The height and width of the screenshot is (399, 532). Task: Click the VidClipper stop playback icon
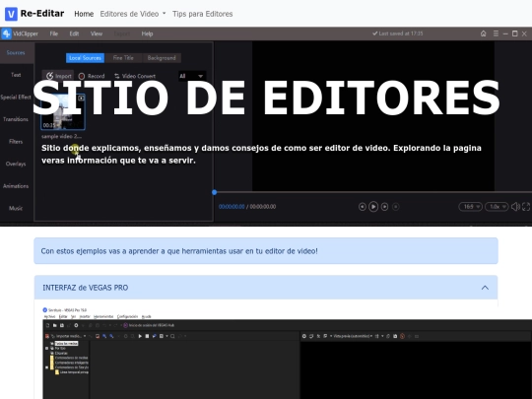[x=396, y=207]
